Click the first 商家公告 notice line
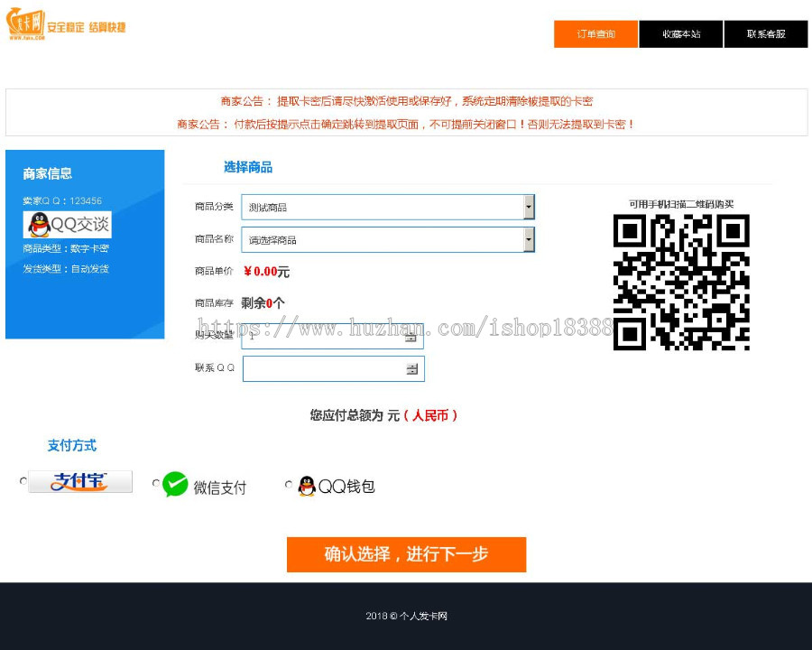Viewport: 812px width, 650px height. [x=407, y=101]
